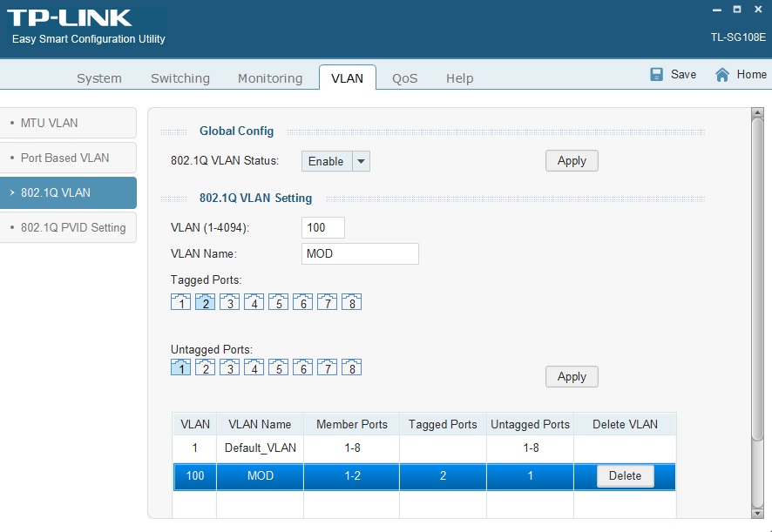Toggle tagged port 2 icon
This screenshot has height=532, width=772.
[x=206, y=301]
